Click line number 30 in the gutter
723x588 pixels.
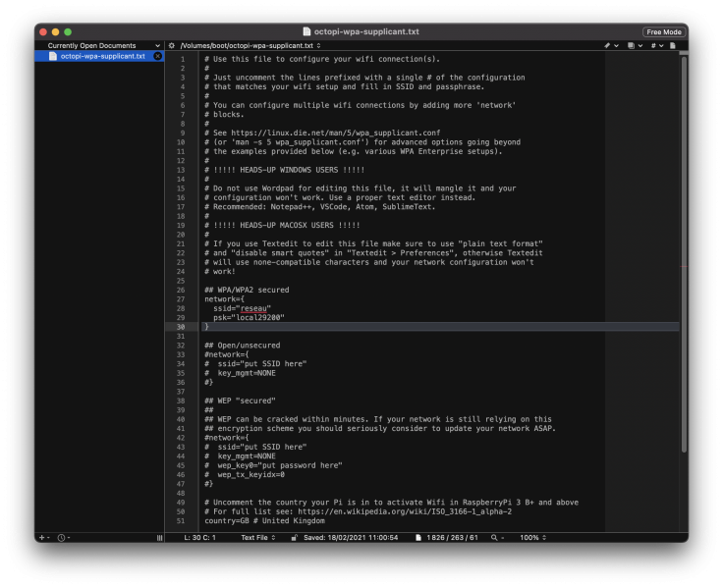point(181,327)
